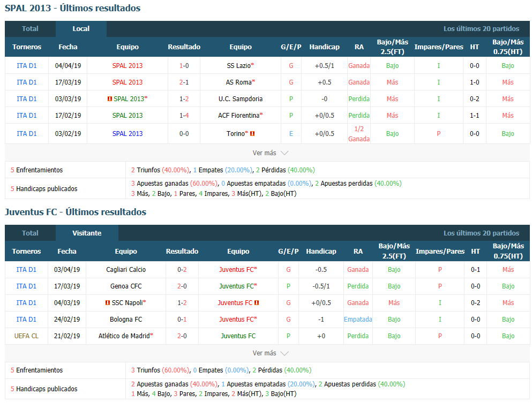Screen dimensions: 532x403
Task: Open the ITA D1 link in the SPAL 17/02/19 row
Action: (26, 116)
